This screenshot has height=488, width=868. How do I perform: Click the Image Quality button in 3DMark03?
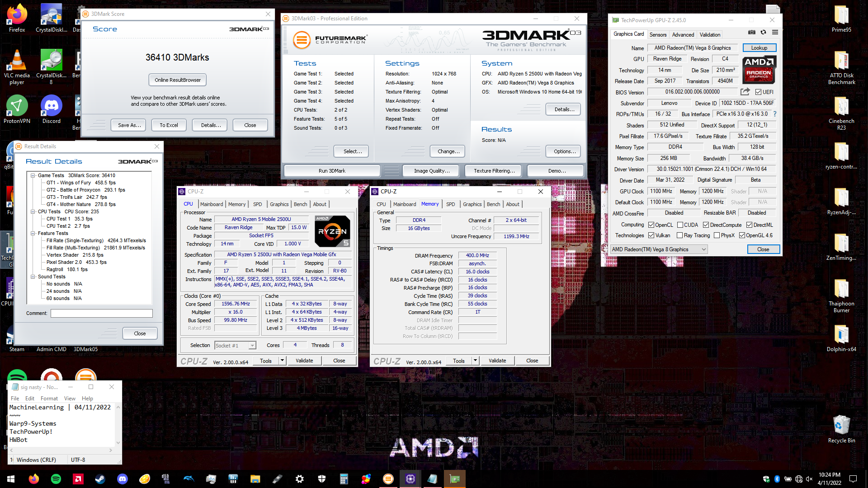coord(432,171)
